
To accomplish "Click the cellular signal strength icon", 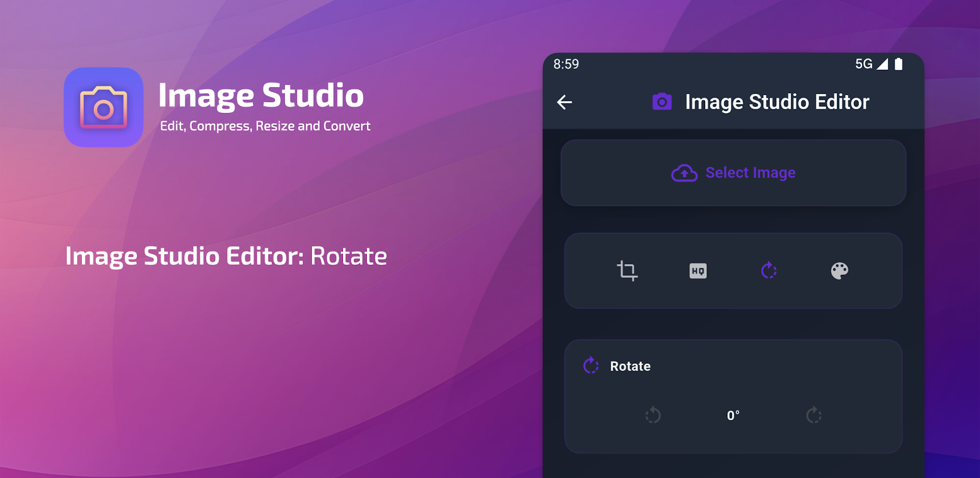I will click(882, 64).
